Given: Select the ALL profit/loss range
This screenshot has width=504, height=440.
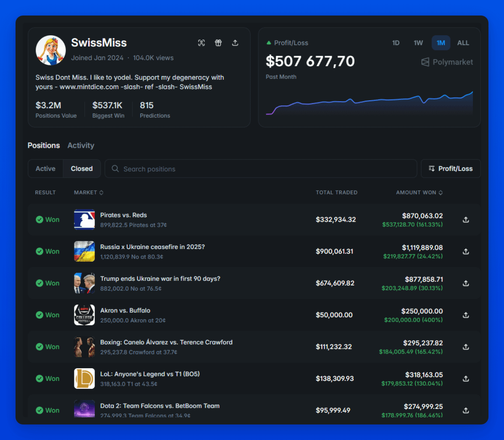Looking at the screenshot, I should [463, 43].
